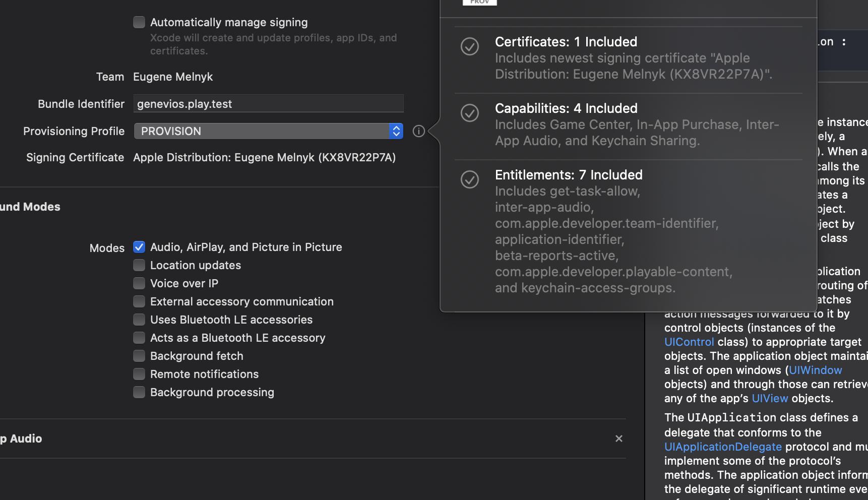
Task: Toggle Uses Bluetooth LE accessories
Action: pyautogui.click(x=139, y=320)
